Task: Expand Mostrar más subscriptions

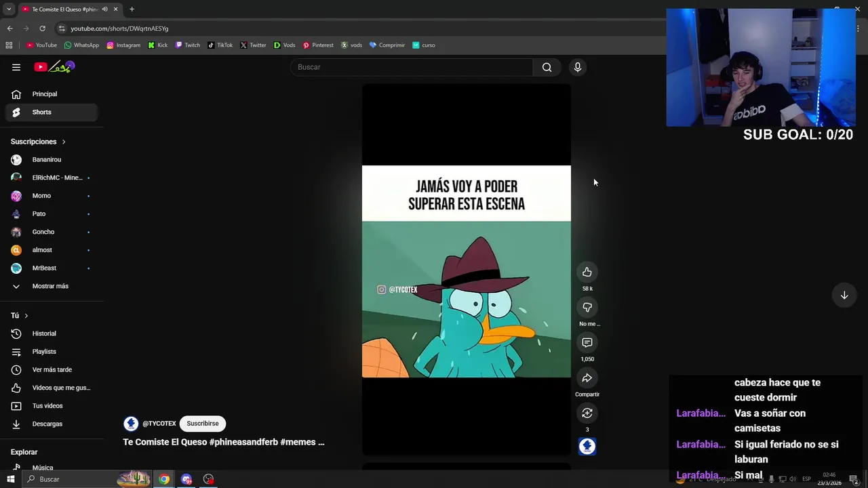Action: [x=53, y=286]
